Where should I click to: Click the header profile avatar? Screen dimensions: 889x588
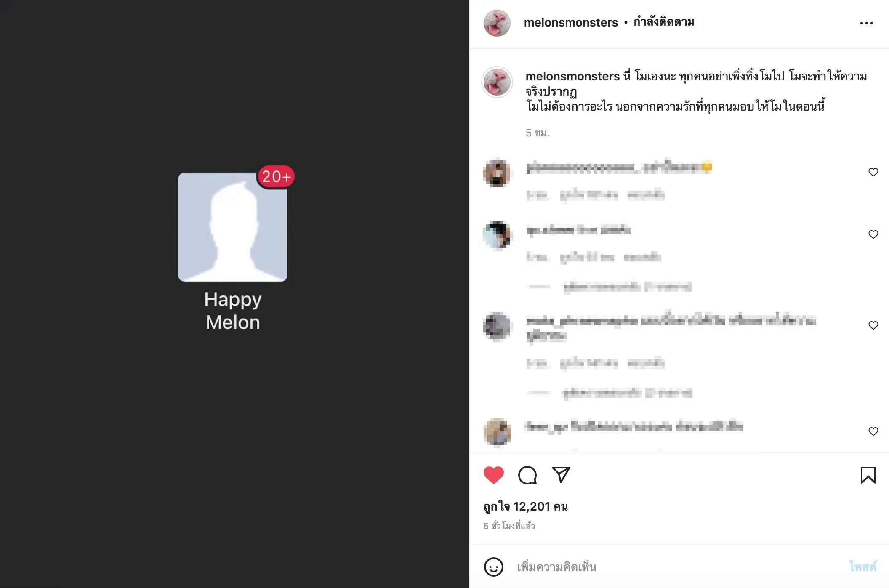(497, 23)
